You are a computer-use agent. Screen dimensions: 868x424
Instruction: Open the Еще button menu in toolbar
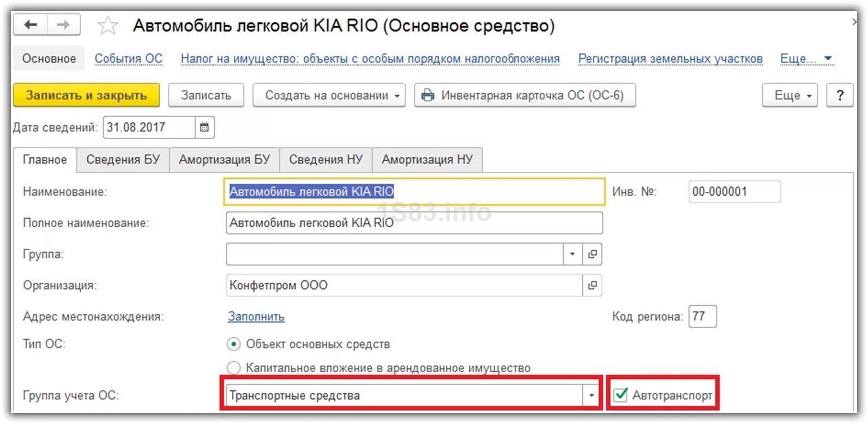coord(789,95)
